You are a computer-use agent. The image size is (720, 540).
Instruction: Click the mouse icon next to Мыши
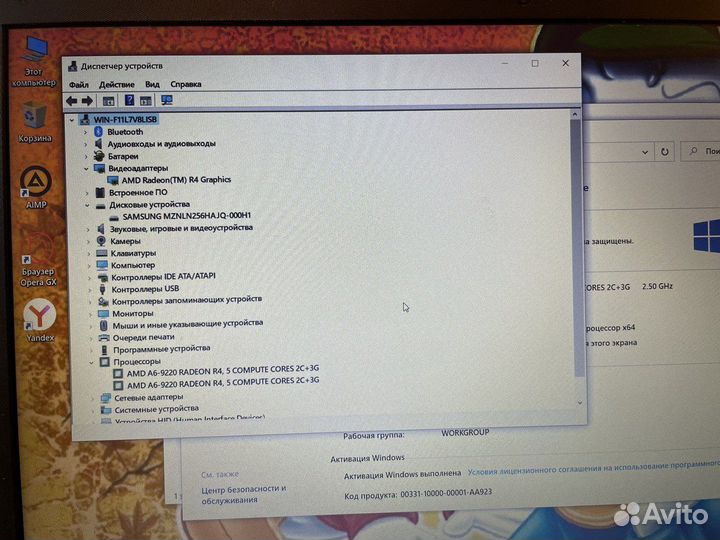point(104,326)
